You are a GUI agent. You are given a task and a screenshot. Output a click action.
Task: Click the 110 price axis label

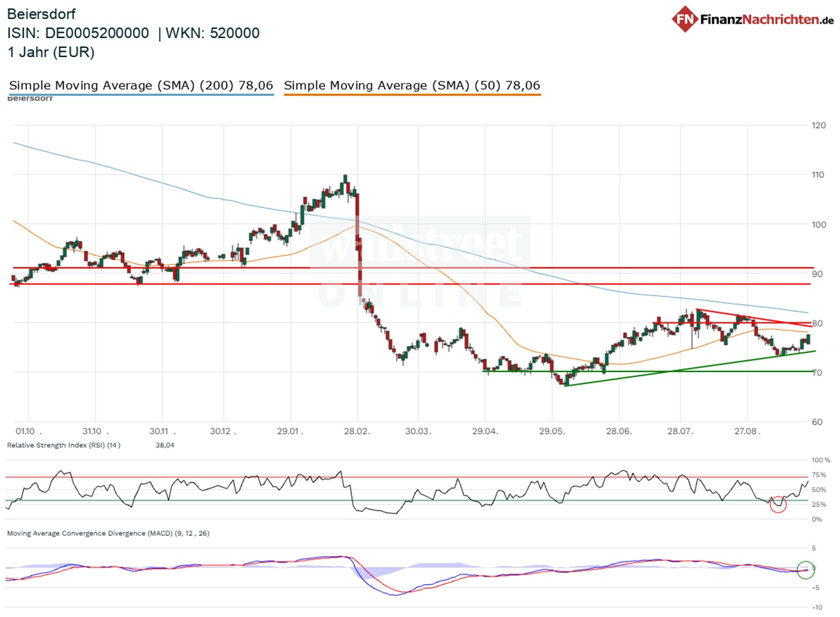pyautogui.click(x=819, y=175)
